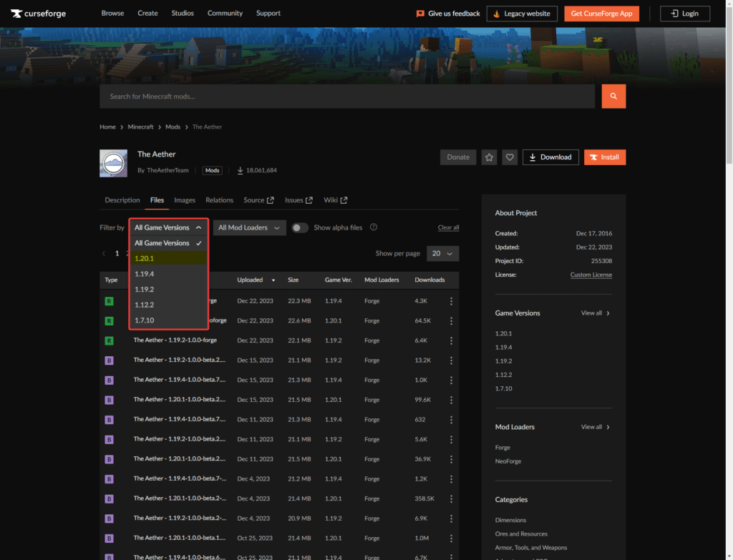Open the Relations tab
The image size is (733, 560).
coord(219,200)
